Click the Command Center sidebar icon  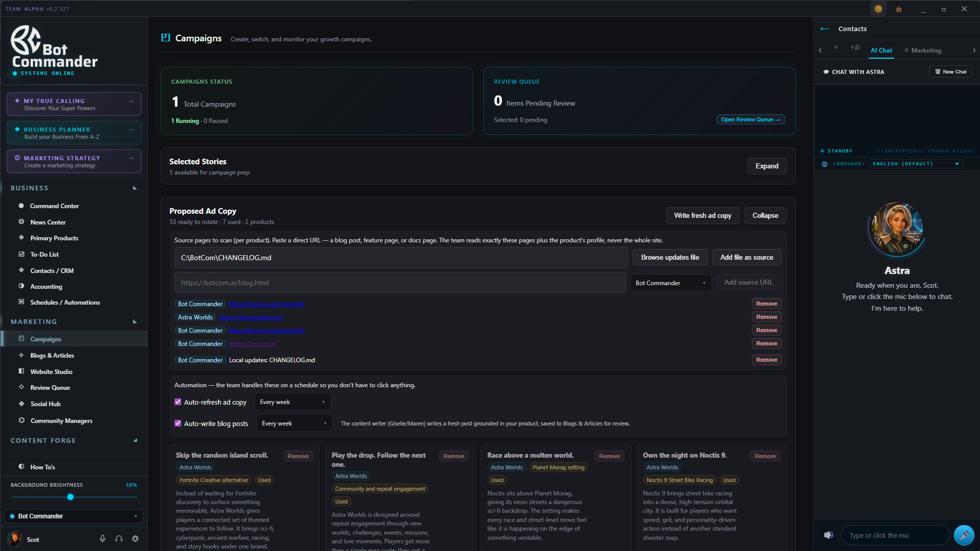click(x=21, y=206)
